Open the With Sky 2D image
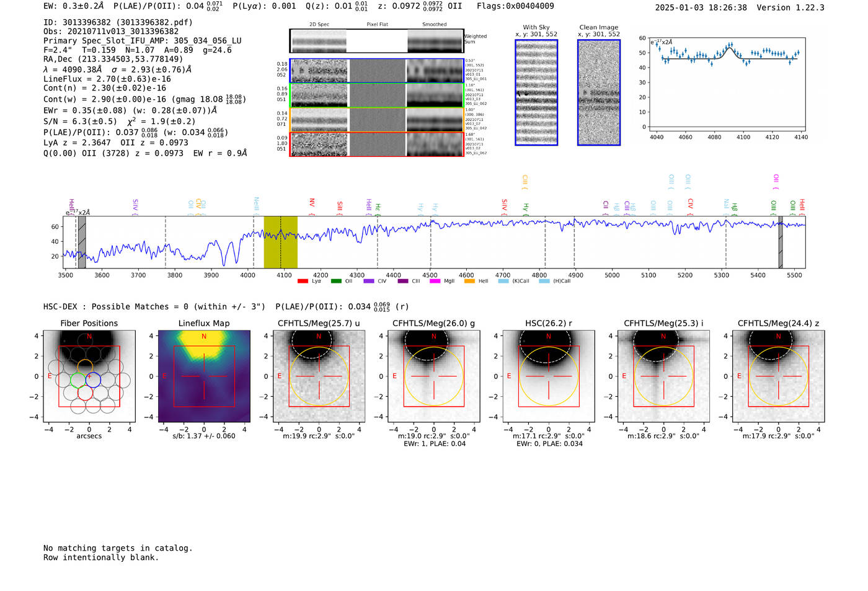Viewport: 868px width, 591px height. pos(536,92)
